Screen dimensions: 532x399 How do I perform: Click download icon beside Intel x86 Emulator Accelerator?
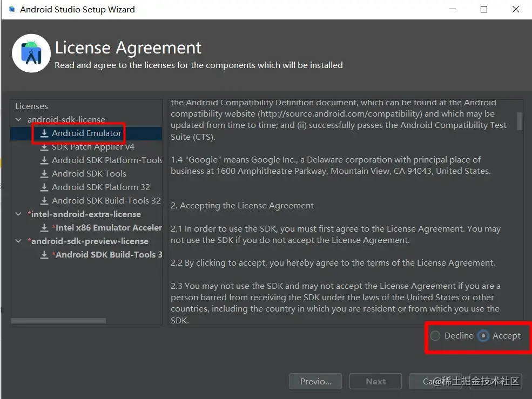click(x=44, y=228)
